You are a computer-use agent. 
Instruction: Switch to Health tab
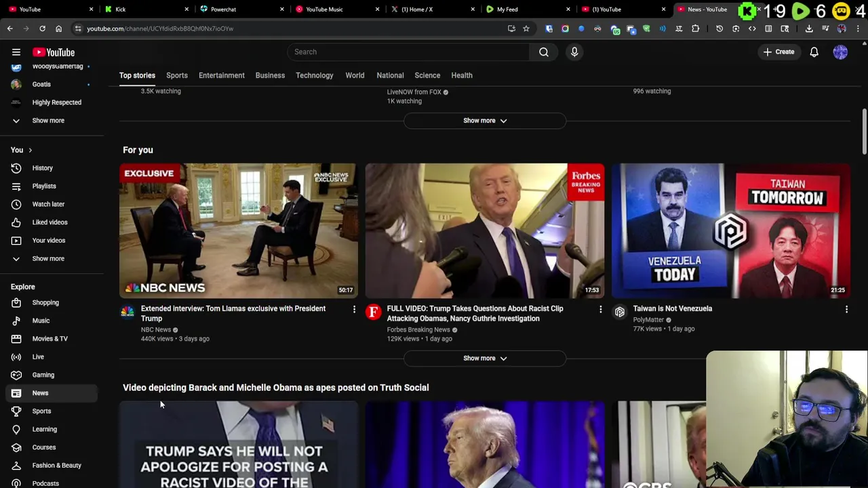[462, 75]
